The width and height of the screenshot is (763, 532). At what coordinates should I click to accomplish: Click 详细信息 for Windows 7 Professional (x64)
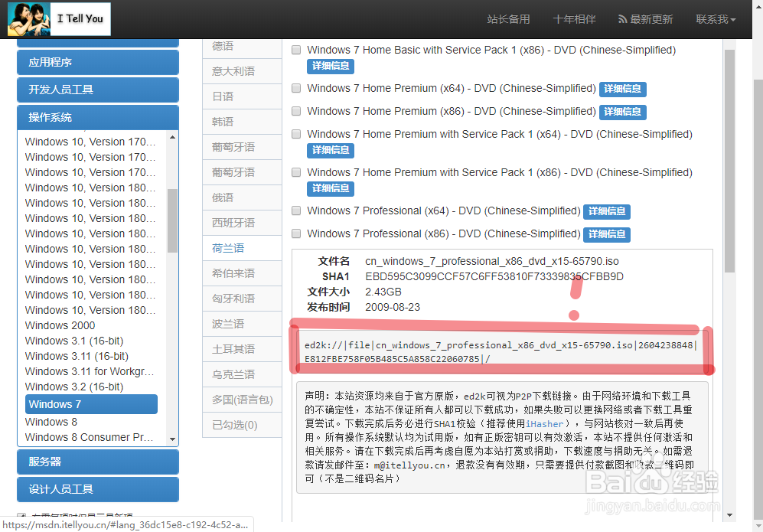tap(606, 211)
